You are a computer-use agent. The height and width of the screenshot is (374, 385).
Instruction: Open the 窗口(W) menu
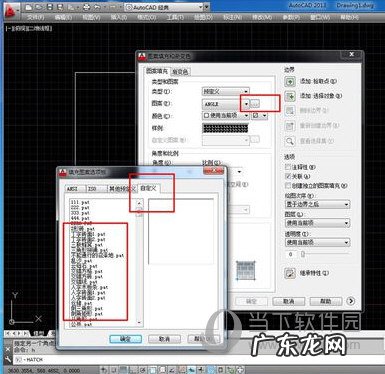click(x=320, y=17)
